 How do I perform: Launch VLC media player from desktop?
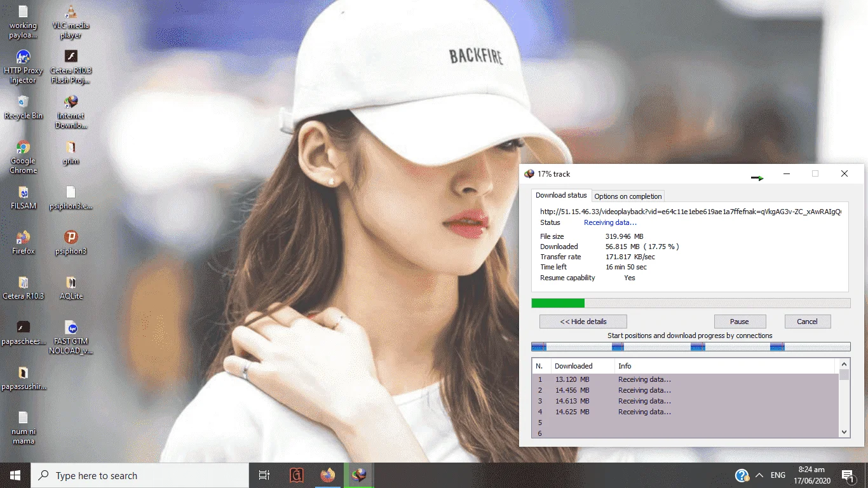(71, 22)
